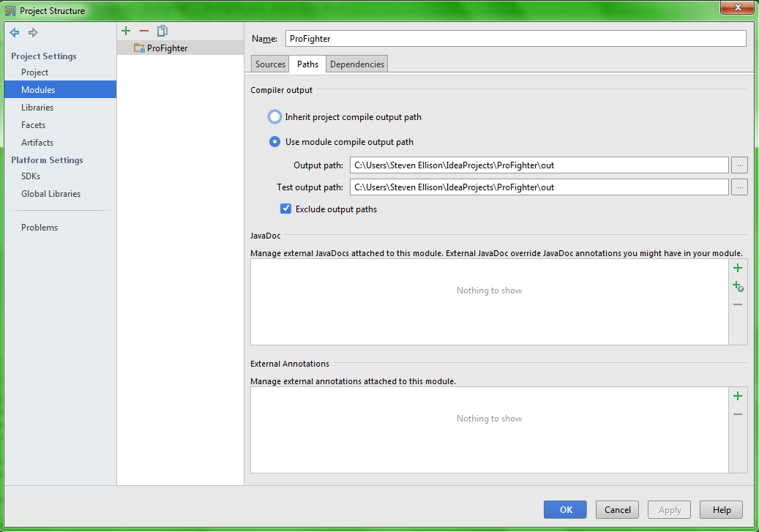This screenshot has height=532, width=759.
Task: Click the IntelliJ icon in title bar
Action: tap(10, 11)
